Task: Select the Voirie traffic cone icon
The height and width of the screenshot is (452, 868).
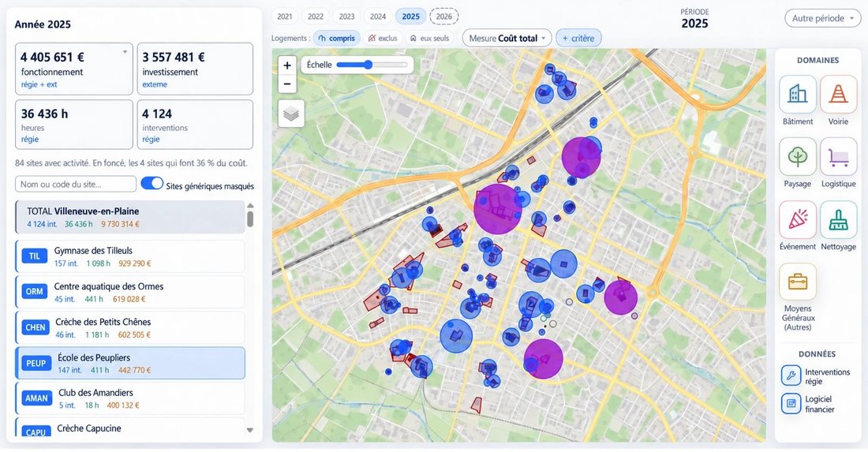Action: 838,94
